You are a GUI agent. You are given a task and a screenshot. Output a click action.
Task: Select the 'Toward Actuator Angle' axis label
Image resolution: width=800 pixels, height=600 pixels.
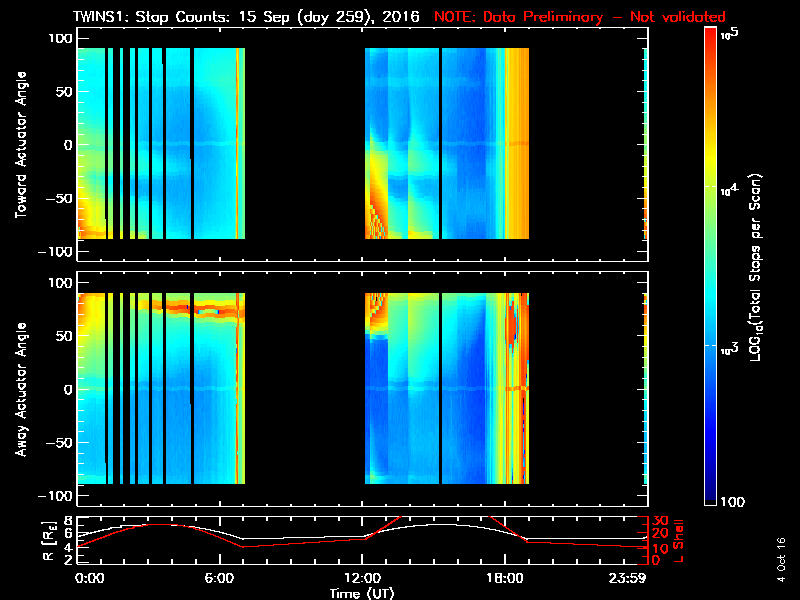[x=20, y=144]
